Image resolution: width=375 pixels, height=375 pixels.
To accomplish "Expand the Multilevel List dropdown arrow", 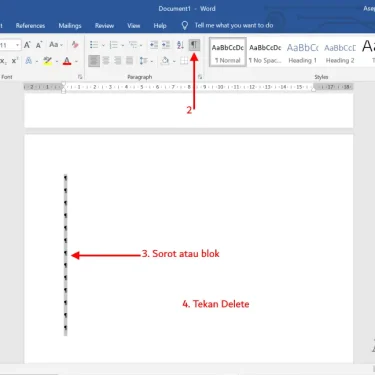I will (141, 45).
